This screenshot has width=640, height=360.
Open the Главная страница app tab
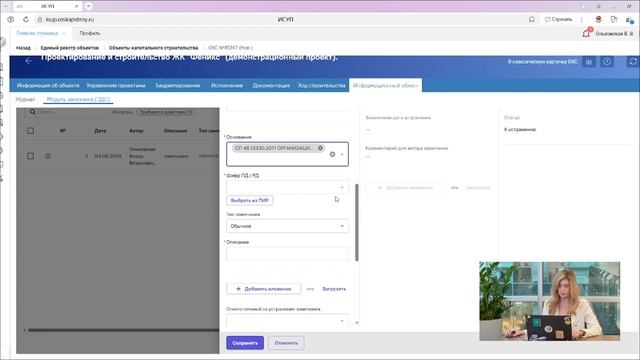tap(37, 33)
